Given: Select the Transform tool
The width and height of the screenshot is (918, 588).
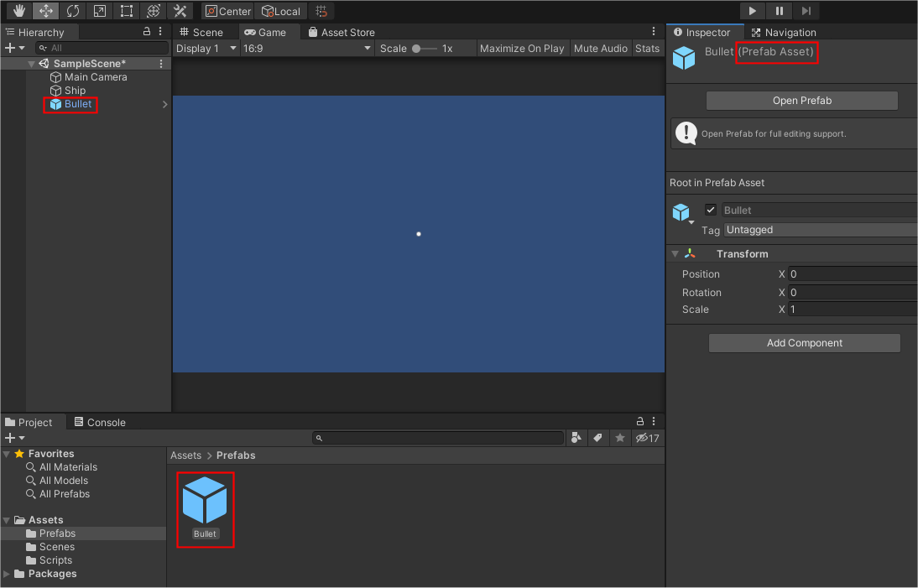Looking at the screenshot, I should (154, 11).
